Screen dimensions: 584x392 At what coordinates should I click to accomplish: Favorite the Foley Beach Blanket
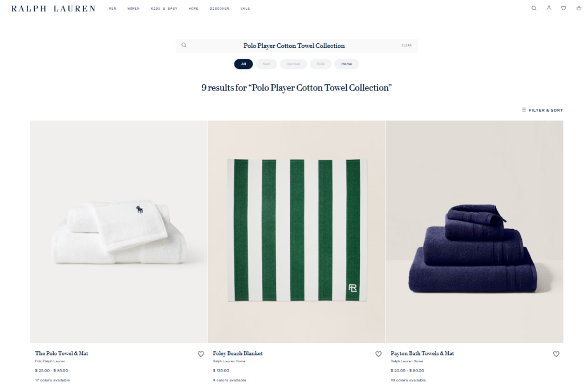coord(379,354)
